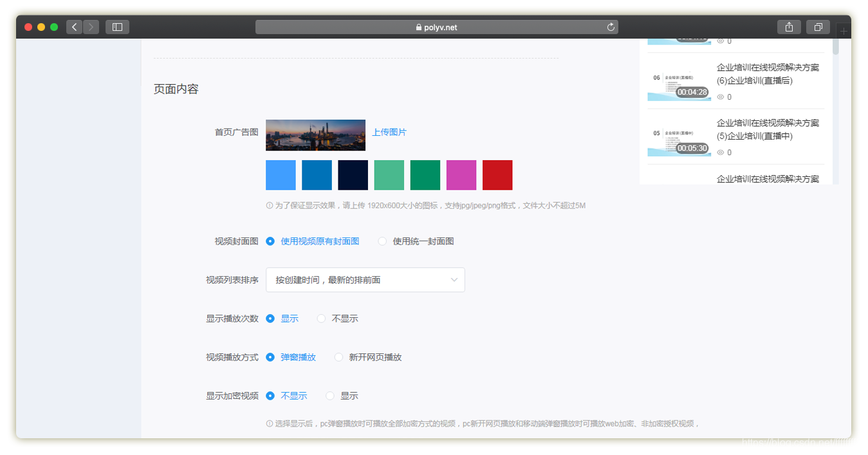Pick the light blue color swatch
The width and height of the screenshot is (868, 455).
[x=281, y=175]
